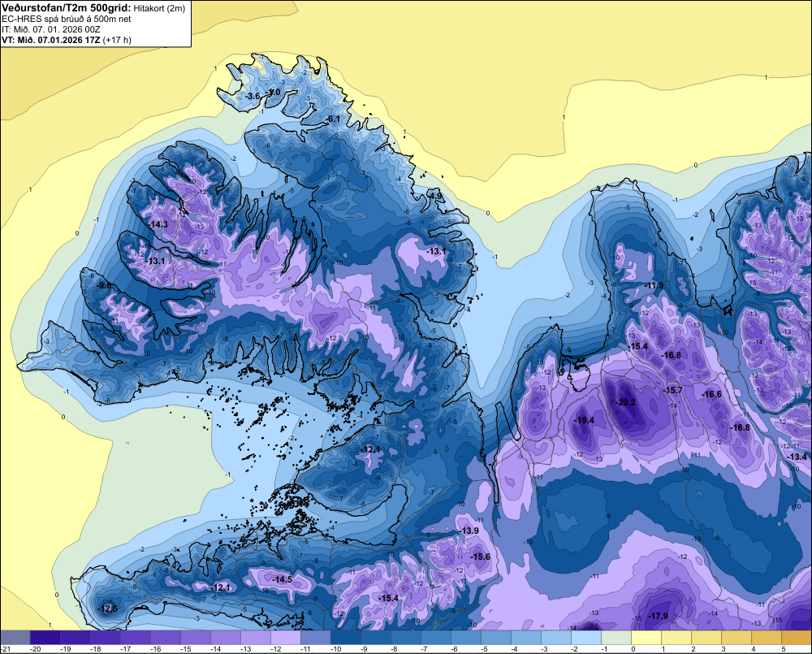Select the 'EC-HRES spá brúuð á 500m net' line
The image size is (812, 654).
click(x=67, y=19)
